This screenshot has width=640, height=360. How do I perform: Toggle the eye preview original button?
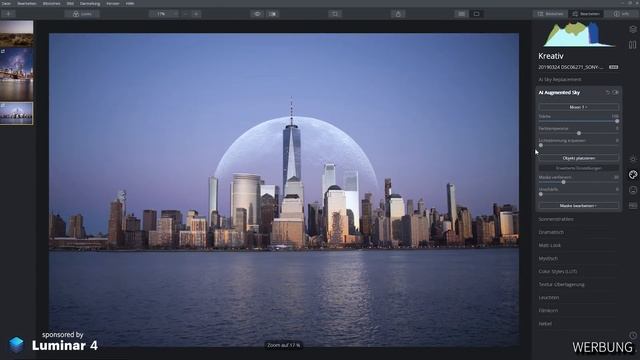point(258,14)
